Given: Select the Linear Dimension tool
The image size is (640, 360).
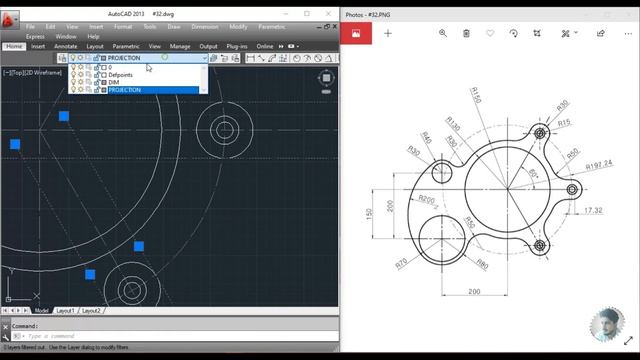Looking at the screenshot, I should tap(251, 58).
